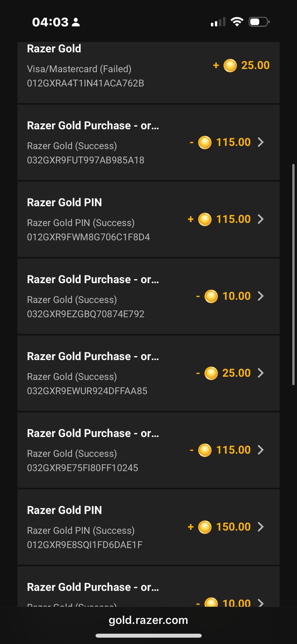The image size is (297, 644).
Task: Open failed Visa/Mastercard transaction 012GXRA4T1IN41ACA762B
Action: tap(106, 69)
